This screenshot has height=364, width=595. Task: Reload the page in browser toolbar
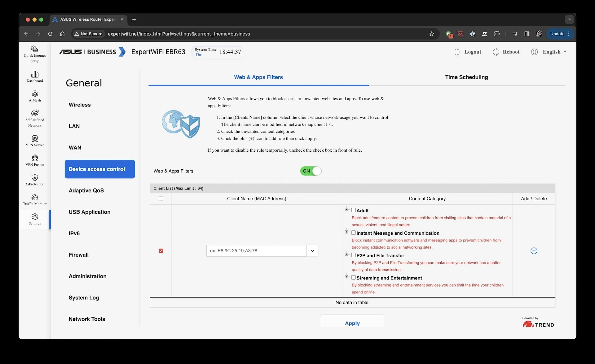pos(50,34)
